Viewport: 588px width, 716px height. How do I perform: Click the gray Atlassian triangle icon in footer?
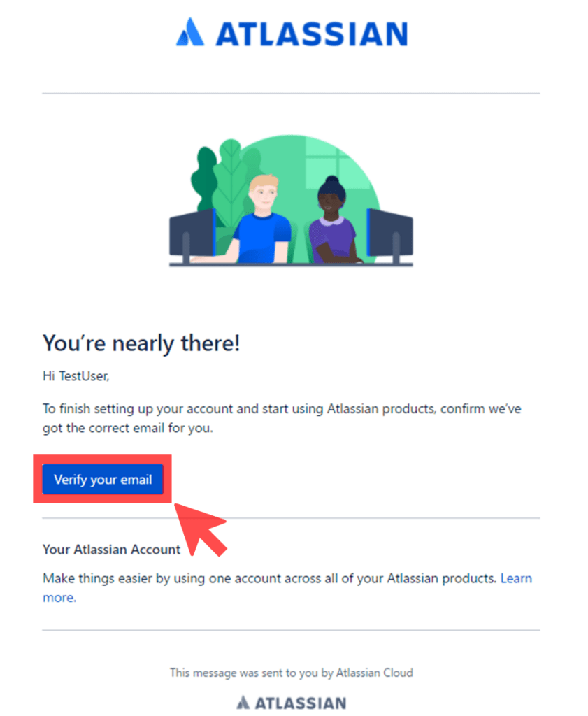pos(243,702)
